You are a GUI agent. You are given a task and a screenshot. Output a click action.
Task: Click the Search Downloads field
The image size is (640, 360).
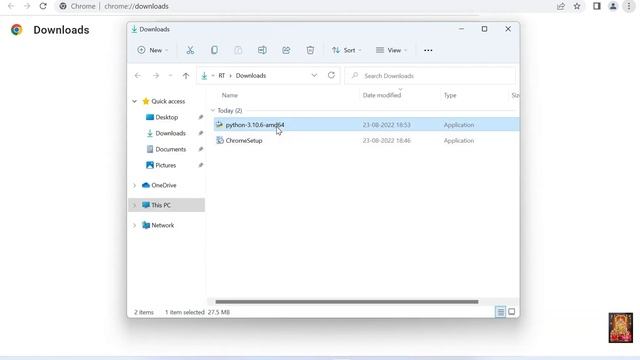click(430, 76)
